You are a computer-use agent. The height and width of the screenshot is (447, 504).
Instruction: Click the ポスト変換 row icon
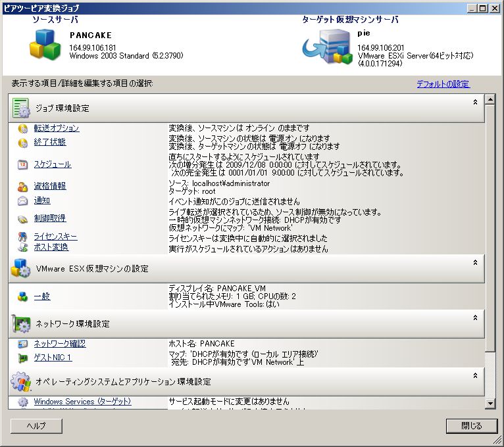click(22, 247)
